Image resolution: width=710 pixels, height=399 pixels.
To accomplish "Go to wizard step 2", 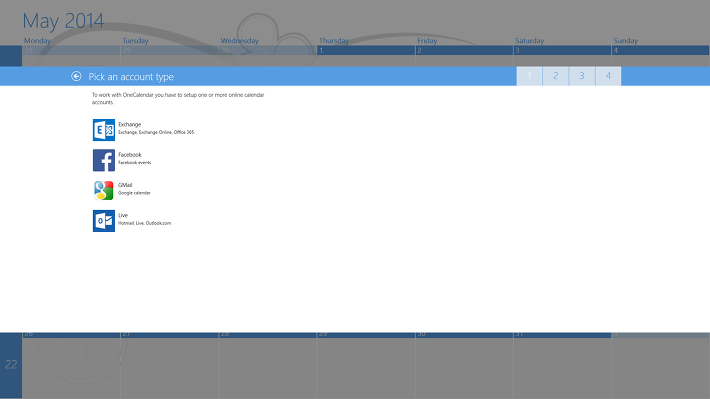I will (556, 76).
